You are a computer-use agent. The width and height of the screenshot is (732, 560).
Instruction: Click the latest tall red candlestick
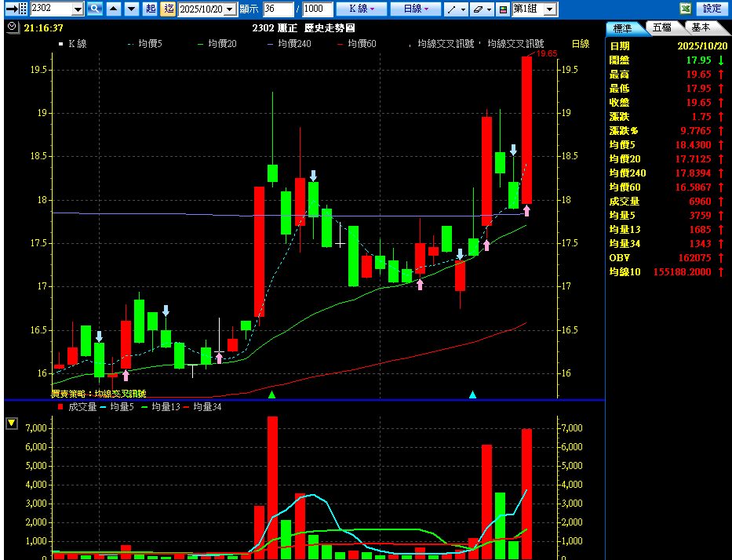(x=526, y=130)
